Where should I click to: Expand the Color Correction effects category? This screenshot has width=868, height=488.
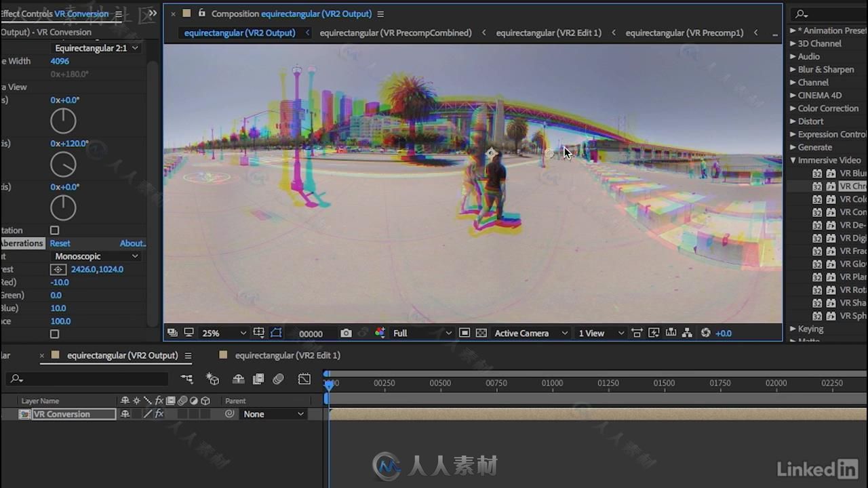point(793,108)
